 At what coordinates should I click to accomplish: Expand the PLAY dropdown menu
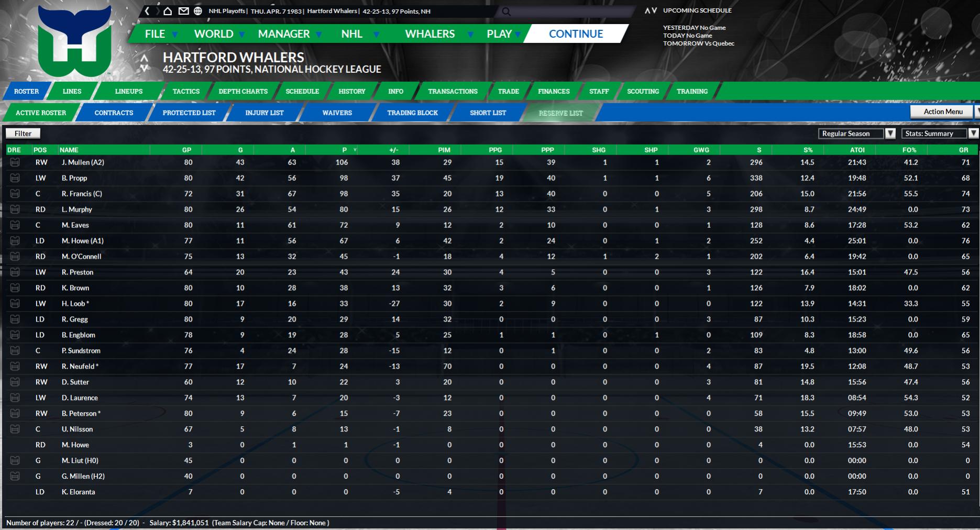(x=517, y=35)
